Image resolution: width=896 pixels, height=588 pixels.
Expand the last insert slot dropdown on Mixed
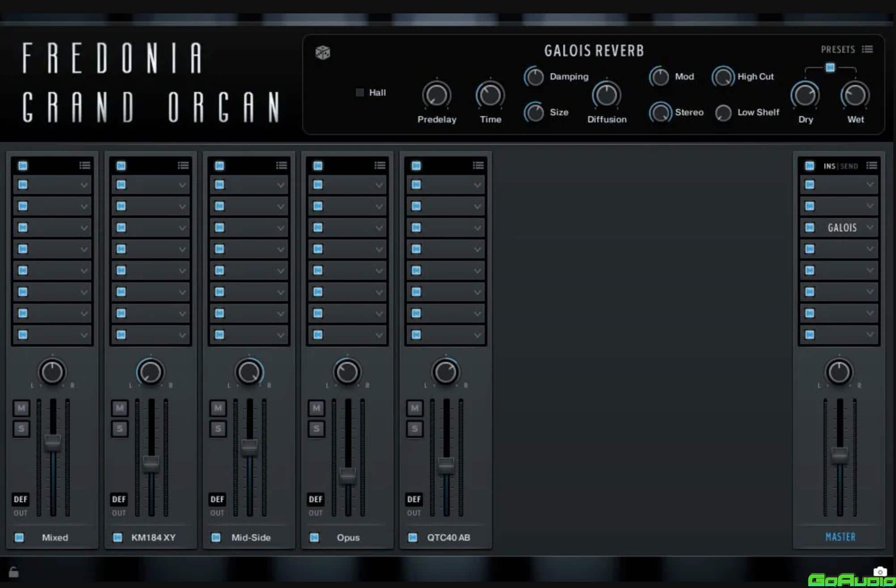click(84, 335)
